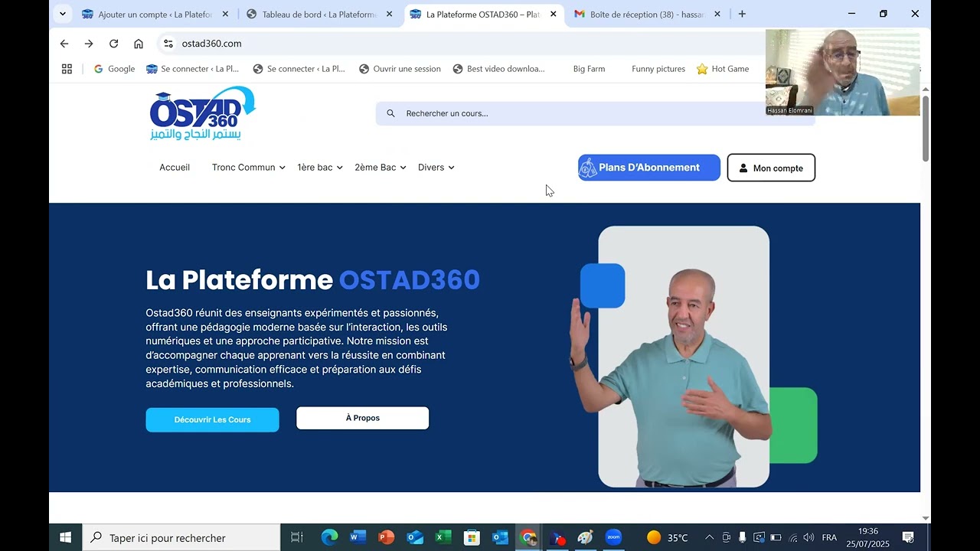Open a new Chrome tab with plus
The image size is (980, 551).
(x=742, y=14)
